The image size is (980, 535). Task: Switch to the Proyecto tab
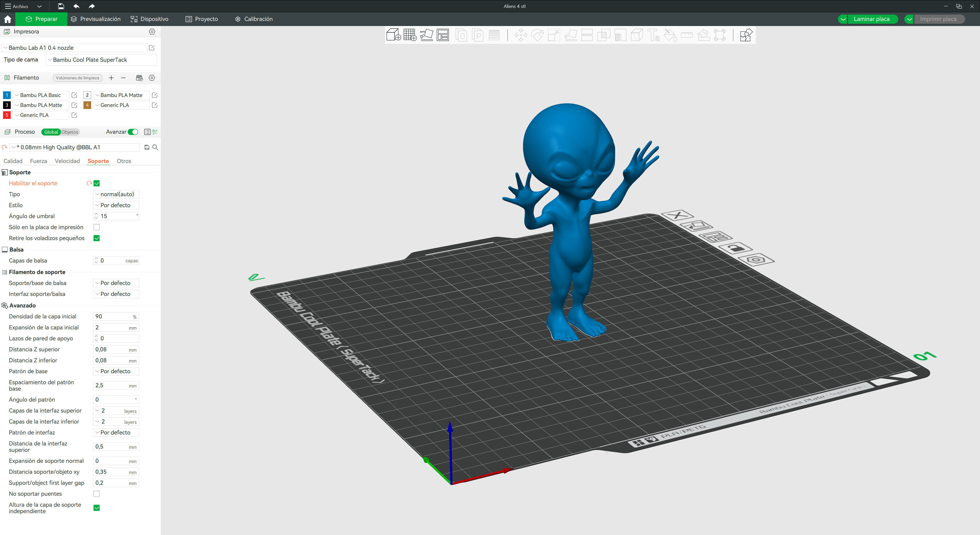(202, 19)
